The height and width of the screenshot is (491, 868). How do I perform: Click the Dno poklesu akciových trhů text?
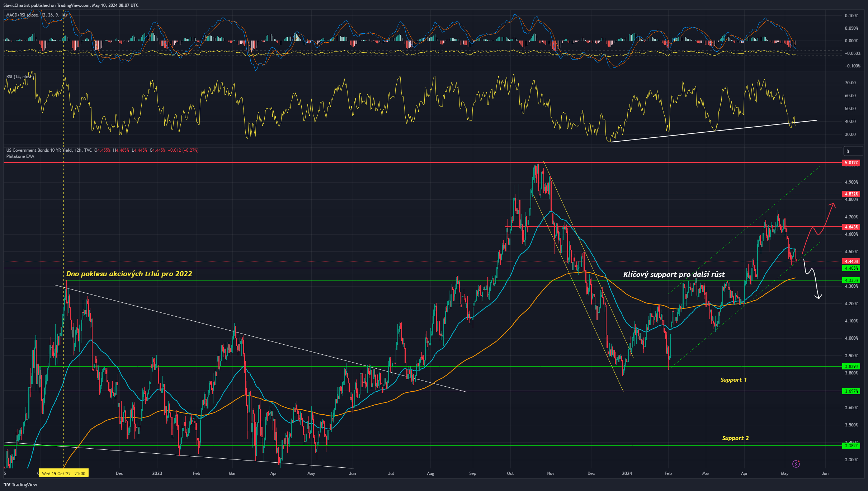[x=129, y=274]
